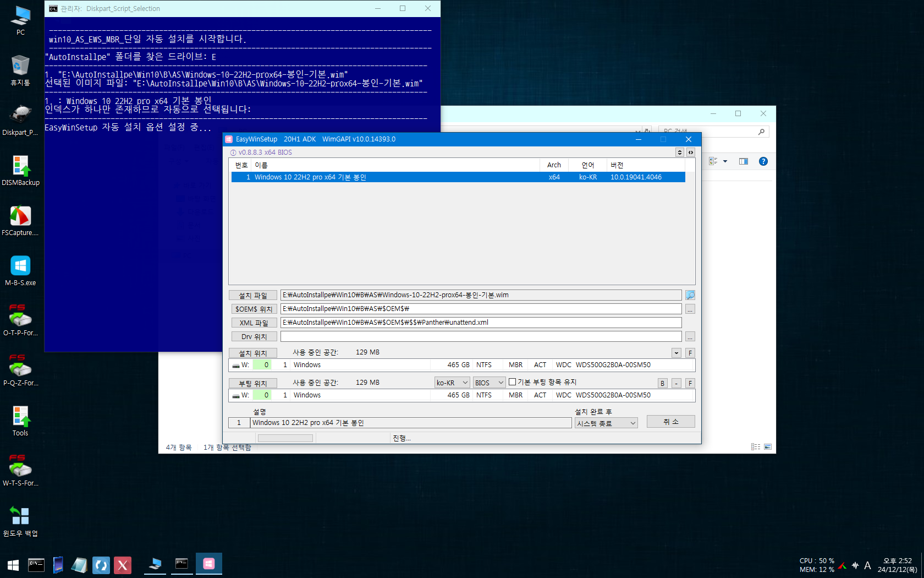
Task: Sort by the 이름 column header
Action: 395,165
